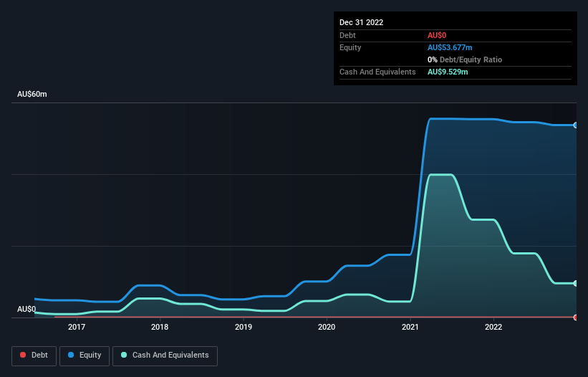Select the Debt endpoint marker on chart
Viewport: 588px width, 377px height.
click(576, 318)
